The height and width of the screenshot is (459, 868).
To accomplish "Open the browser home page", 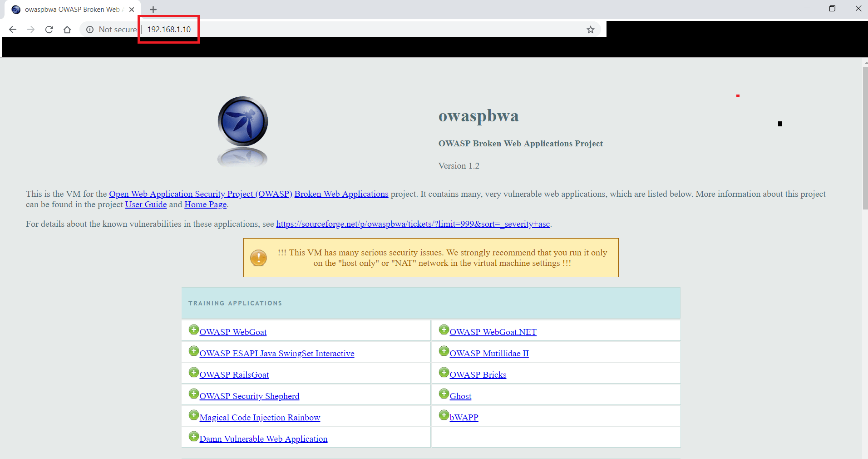I will tap(67, 29).
